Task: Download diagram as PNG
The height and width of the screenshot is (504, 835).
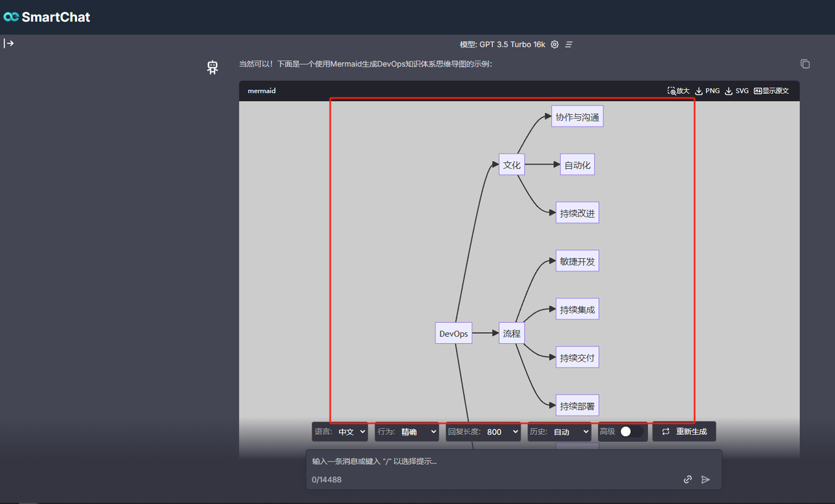Action: [x=708, y=91]
